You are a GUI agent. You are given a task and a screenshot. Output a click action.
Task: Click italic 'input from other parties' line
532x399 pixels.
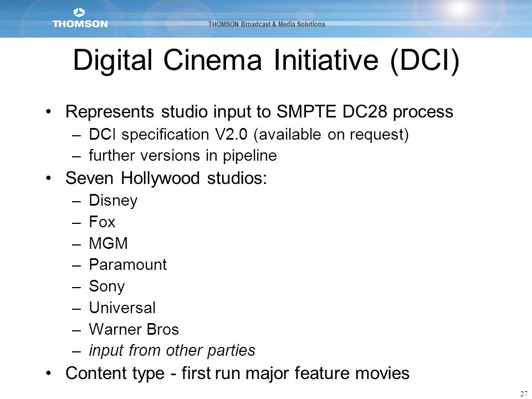[x=172, y=350]
